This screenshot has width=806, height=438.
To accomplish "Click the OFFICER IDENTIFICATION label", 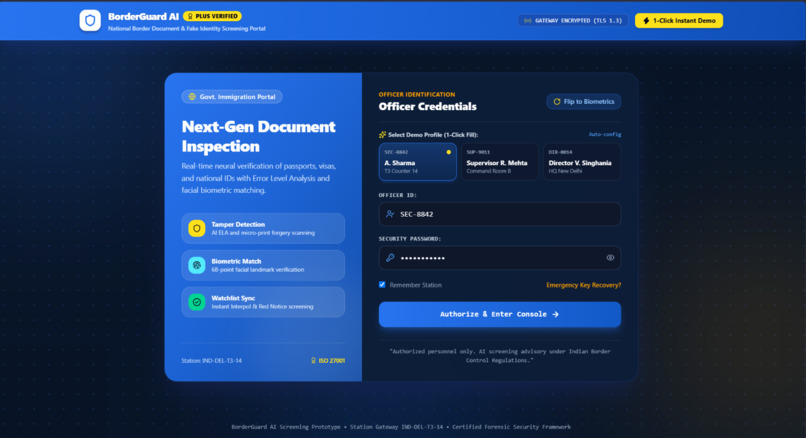I will [417, 95].
